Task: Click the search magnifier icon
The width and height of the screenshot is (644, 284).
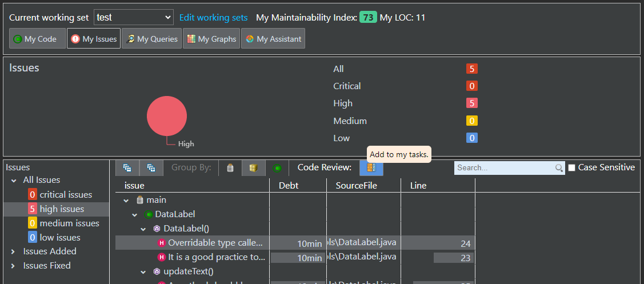Action: pyautogui.click(x=559, y=168)
